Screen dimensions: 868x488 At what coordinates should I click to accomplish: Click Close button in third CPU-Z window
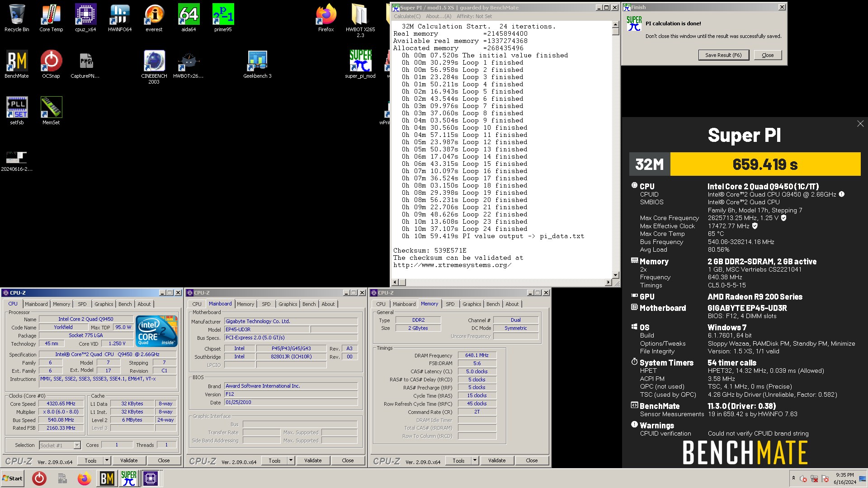tap(532, 460)
